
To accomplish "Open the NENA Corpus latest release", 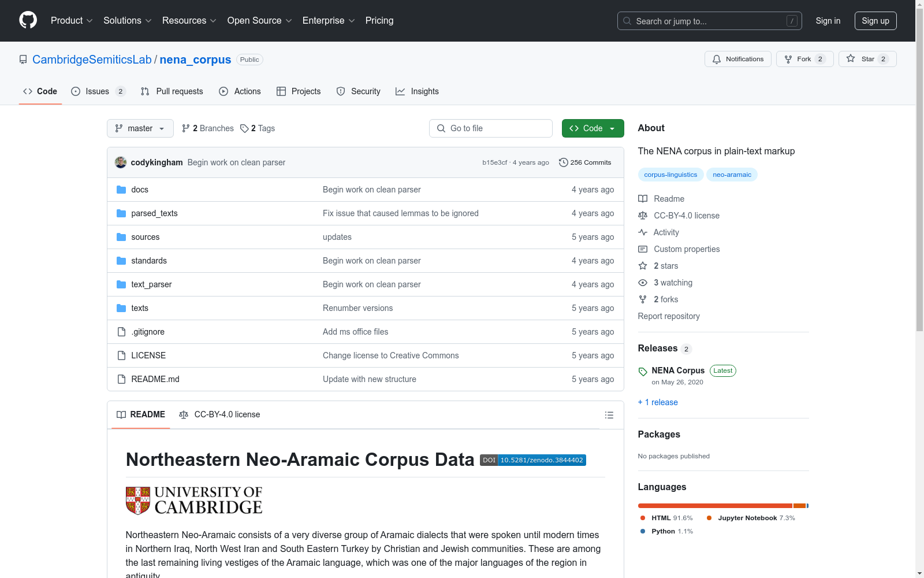I will pyautogui.click(x=678, y=370).
